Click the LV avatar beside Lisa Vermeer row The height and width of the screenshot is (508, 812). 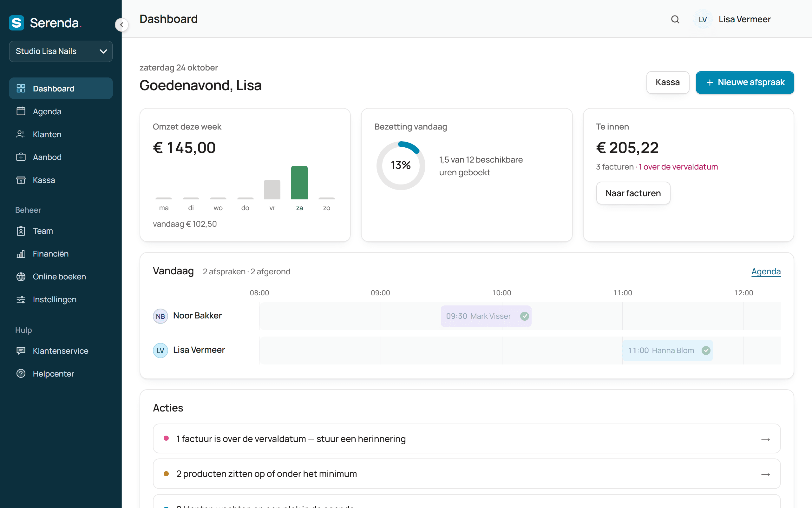pyautogui.click(x=160, y=351)
